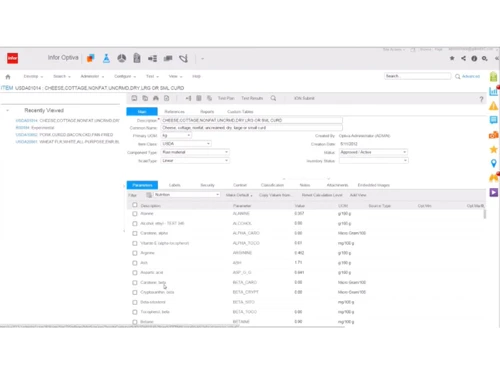
Task: Check the Cryptoxanthin, beta row checkbox
Action: coord(135,292)
